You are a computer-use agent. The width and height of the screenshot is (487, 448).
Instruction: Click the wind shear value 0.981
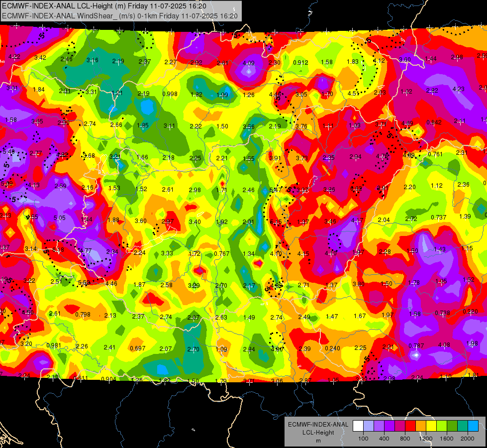54,345
